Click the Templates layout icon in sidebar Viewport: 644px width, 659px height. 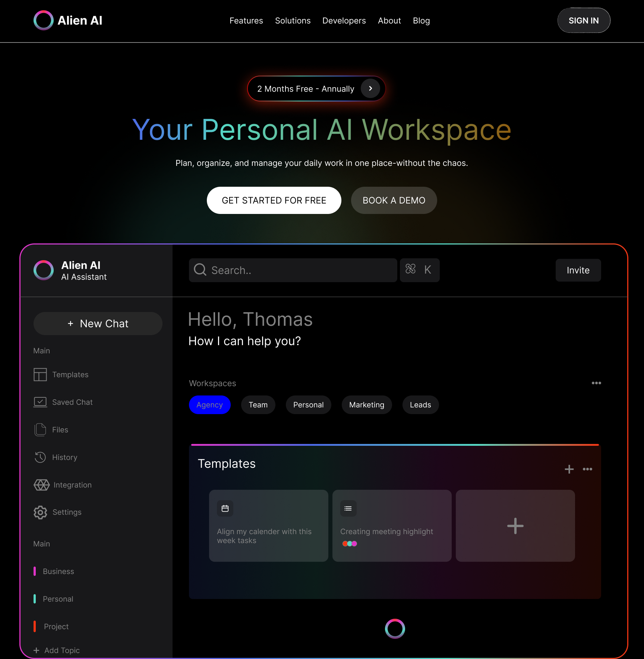[x=40, y=375]
